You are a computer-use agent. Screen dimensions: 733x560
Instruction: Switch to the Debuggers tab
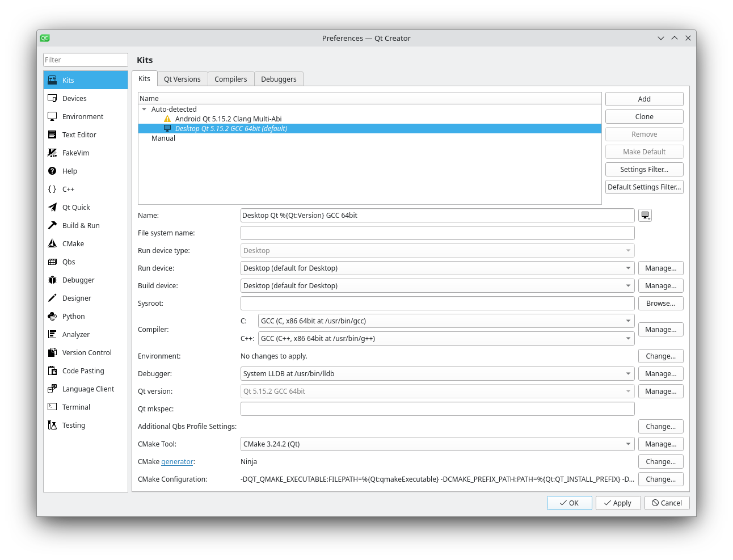(279, 79)
